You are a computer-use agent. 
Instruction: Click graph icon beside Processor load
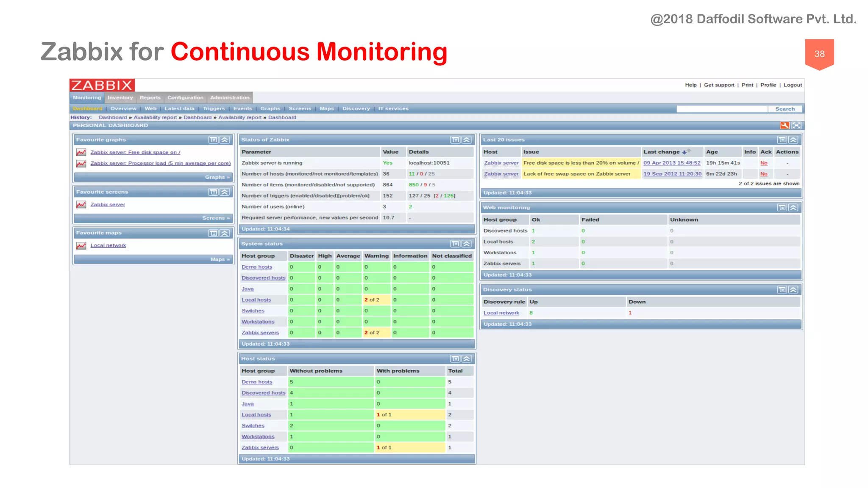81,164
